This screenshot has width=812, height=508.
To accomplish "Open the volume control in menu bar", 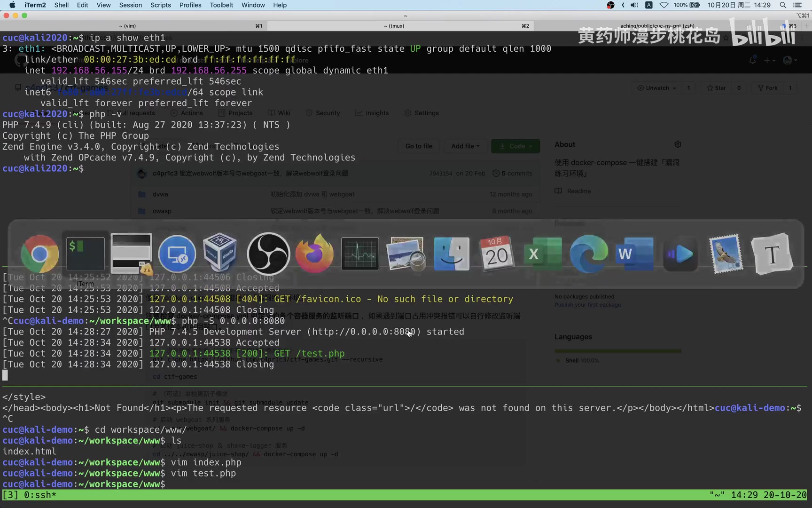I will (x=634, y=5).
